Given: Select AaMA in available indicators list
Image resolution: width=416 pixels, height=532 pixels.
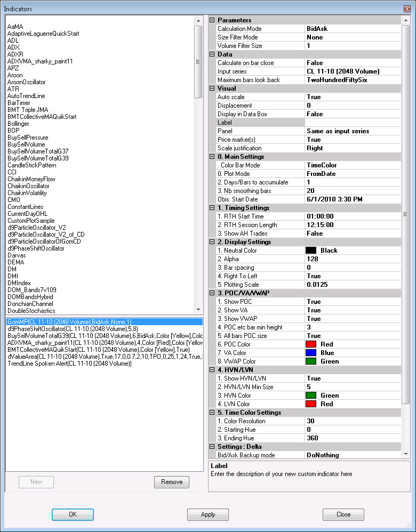Looking at the screenshot, I should pyautogui.click(x=15, y=27).
